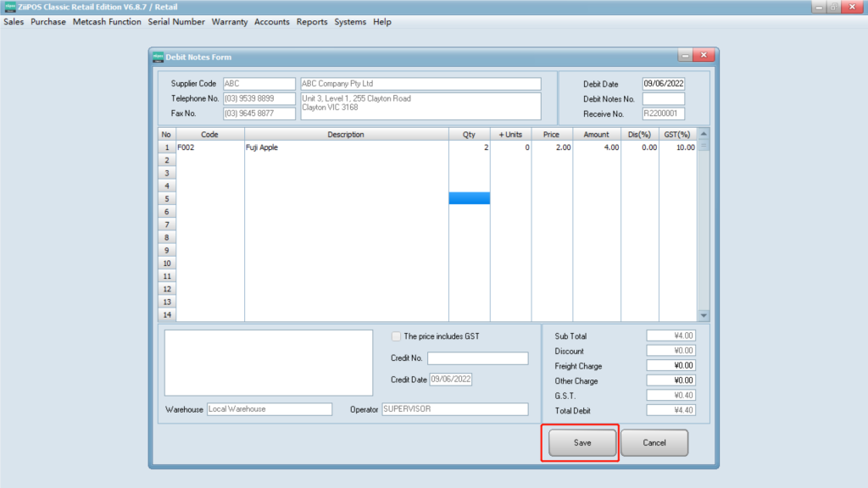The width and height of the screenshot is (868, 488).
Task: Open the Sales menu
Action: point(14,22)
